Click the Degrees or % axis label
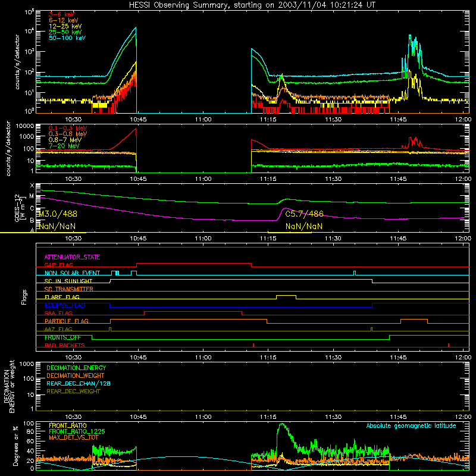The height and width of the screenshot is (476, 476). tap(15, 446)
